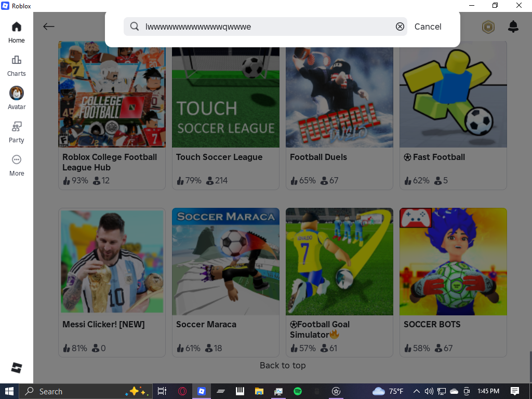Open the 75°F weather widget
Screen dimensions: 532x399
coord(388,391)
